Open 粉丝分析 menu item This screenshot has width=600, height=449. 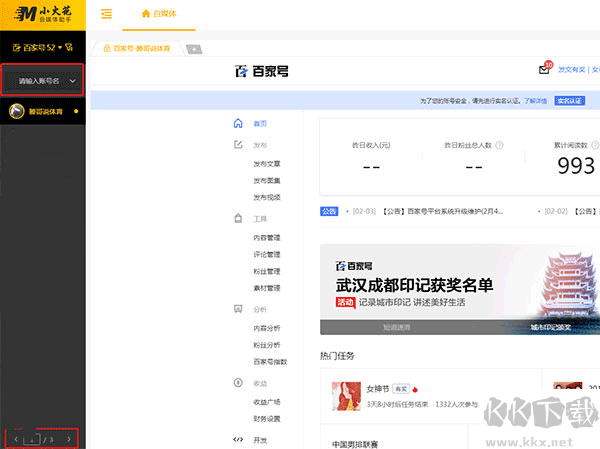point(267,345)
